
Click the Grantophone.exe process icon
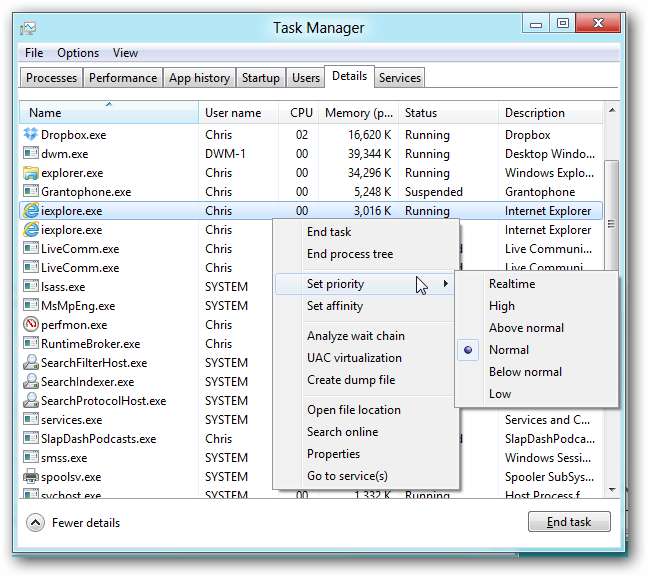[31, 191]
